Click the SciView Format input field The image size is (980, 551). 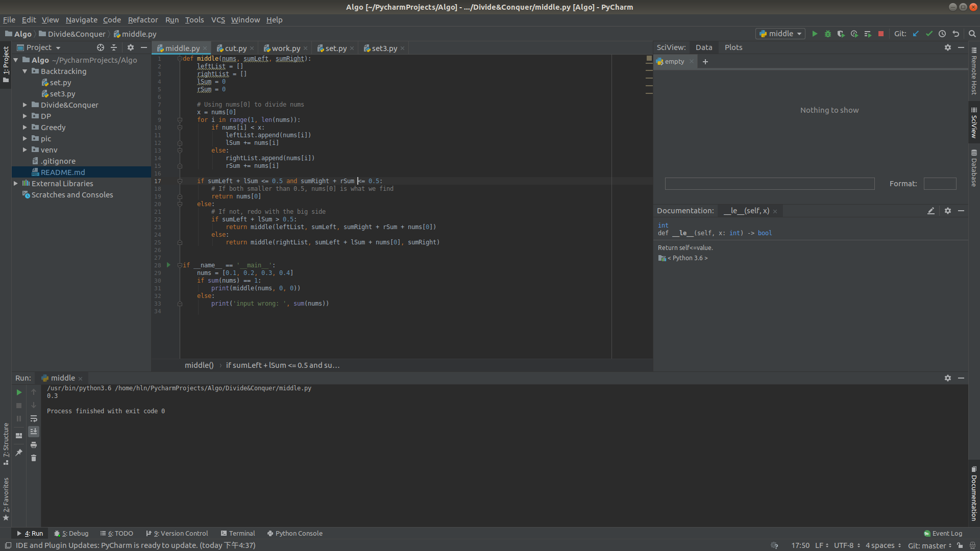(x=940, y=184)
